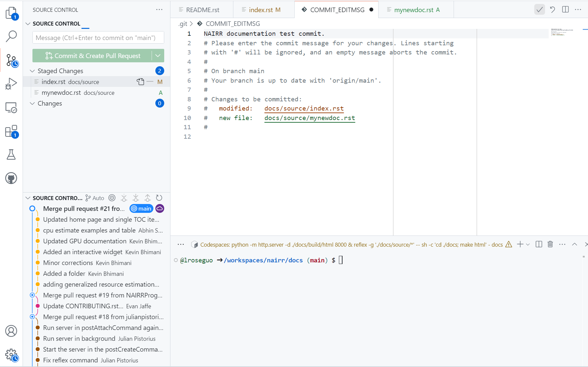Open the GitHub view icon
This screenshot has width=588, height=367.
click(11, 178)
